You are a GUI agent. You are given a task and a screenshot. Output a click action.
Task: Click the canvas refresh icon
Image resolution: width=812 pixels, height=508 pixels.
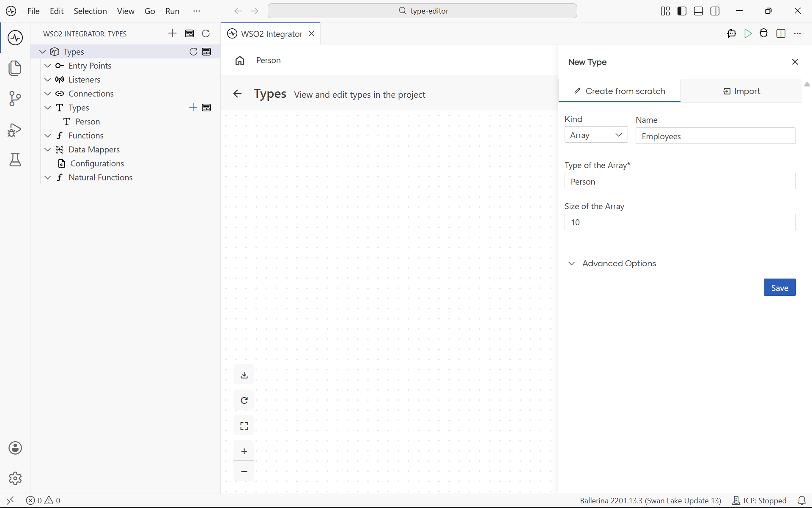click(244, 400)
